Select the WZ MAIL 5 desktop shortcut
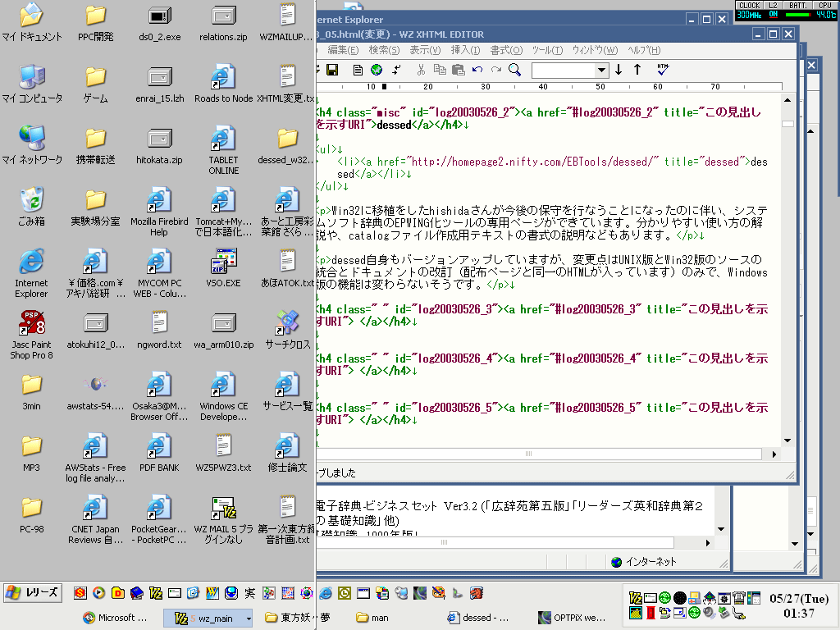 tap(223, 519)
